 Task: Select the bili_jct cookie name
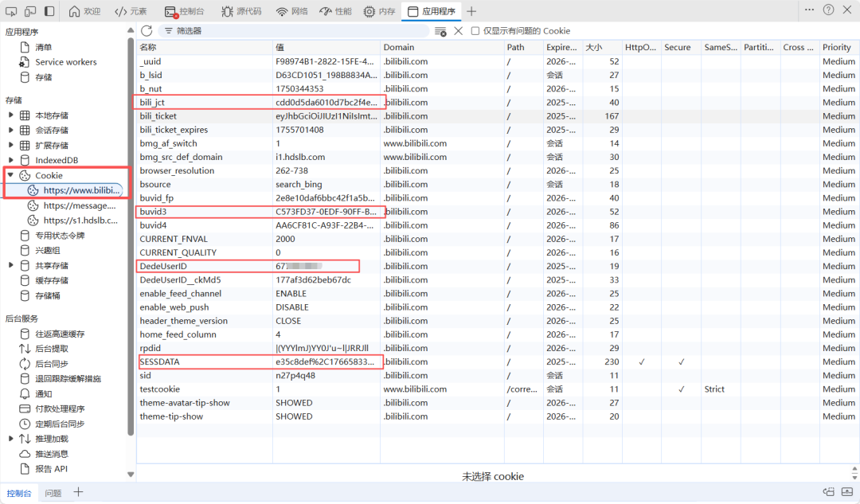(152, 103)
